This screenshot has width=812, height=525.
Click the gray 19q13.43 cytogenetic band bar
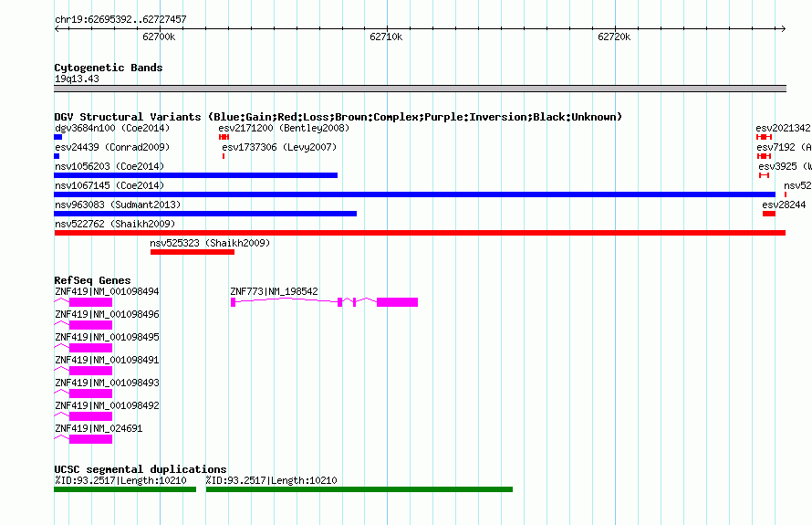coord(420,89)
